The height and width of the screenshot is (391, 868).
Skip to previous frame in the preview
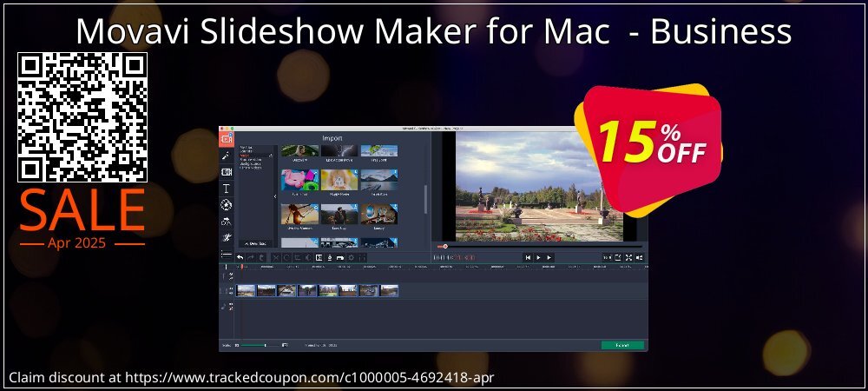pyautogui.click(x=528, y=257)
